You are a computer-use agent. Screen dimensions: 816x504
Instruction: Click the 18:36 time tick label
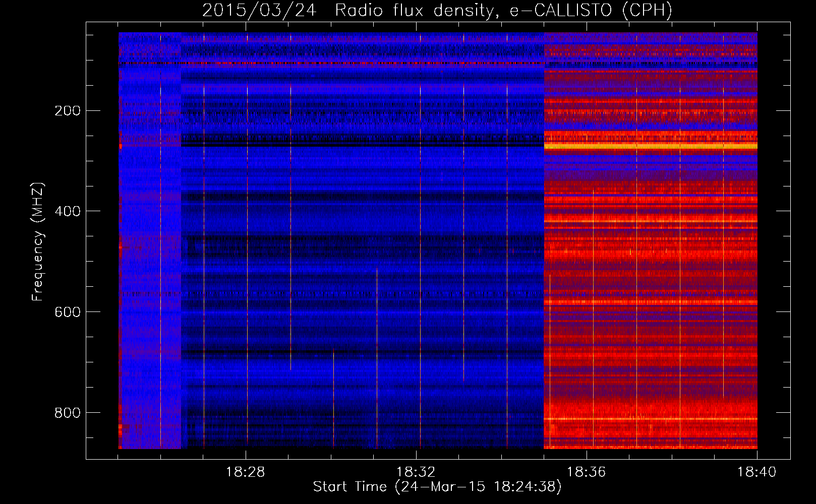pyautogui.click(x=587, y=472)
